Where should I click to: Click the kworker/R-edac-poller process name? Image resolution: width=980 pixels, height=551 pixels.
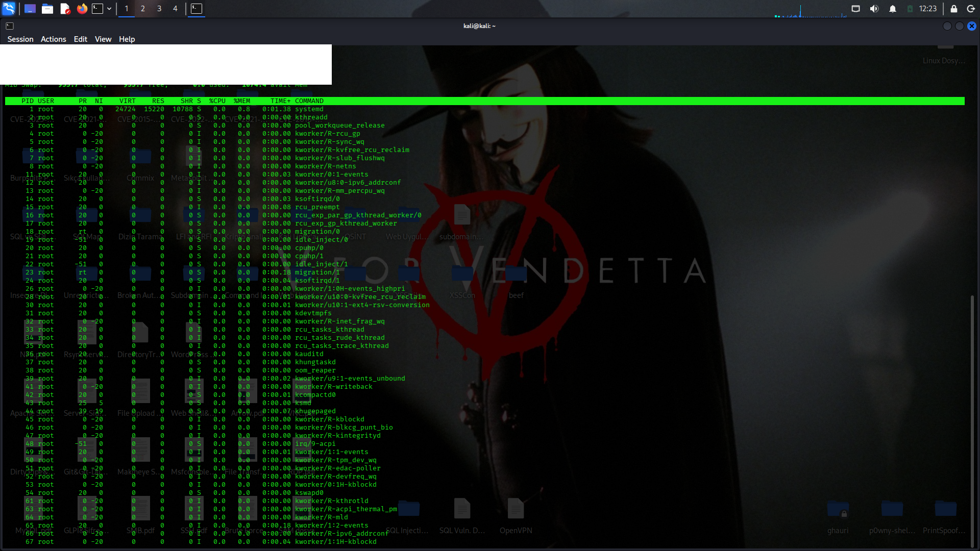click(338, 468)
